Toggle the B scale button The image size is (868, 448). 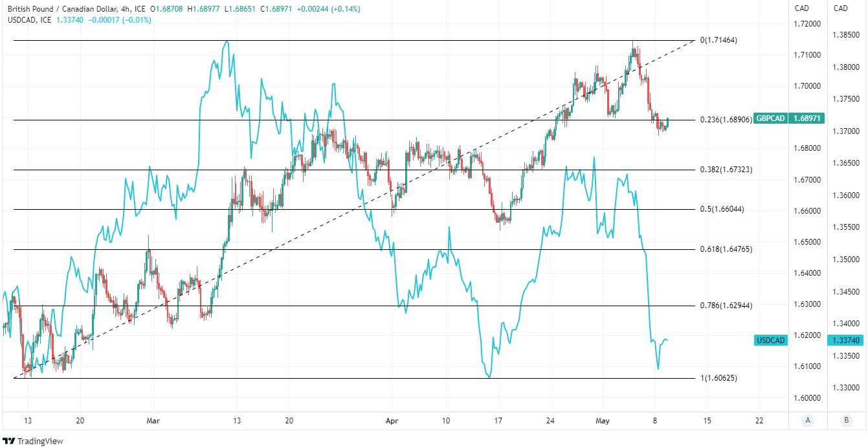[845, 420]
